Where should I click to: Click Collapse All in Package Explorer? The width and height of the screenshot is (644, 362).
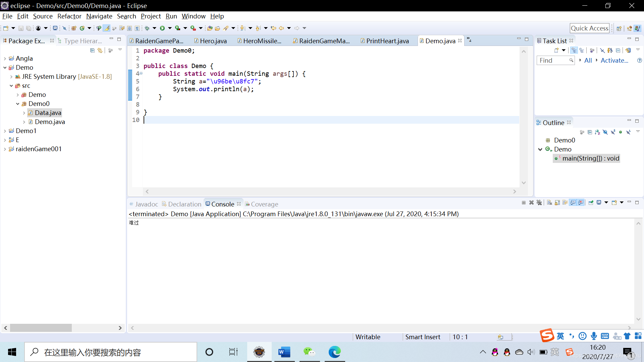click(x=92, y=50)
